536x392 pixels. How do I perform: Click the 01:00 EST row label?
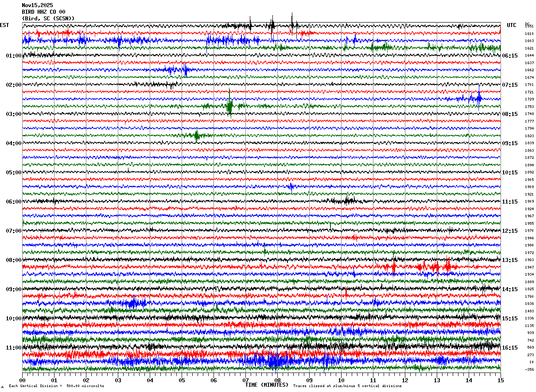(14, 56)
